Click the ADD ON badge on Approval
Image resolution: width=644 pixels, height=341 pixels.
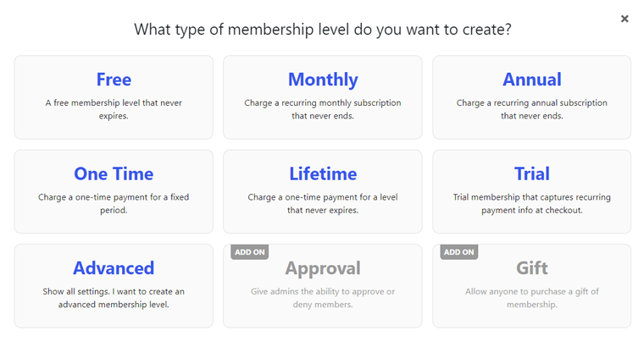click(x=249, y=252)
